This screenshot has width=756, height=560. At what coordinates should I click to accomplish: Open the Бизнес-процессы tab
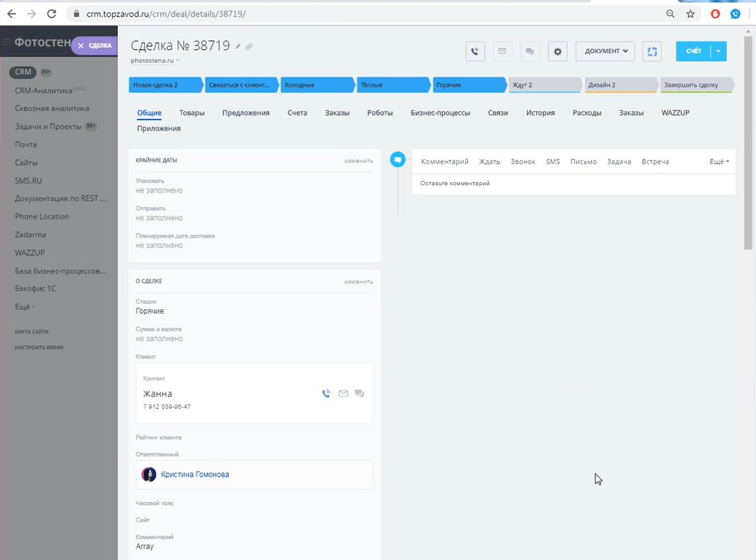pos(440,113)
